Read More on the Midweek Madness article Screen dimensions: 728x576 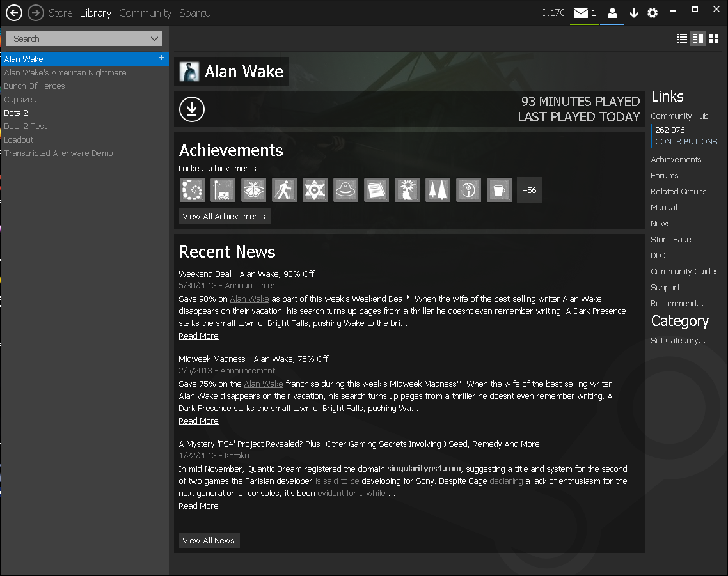[198, 421]
